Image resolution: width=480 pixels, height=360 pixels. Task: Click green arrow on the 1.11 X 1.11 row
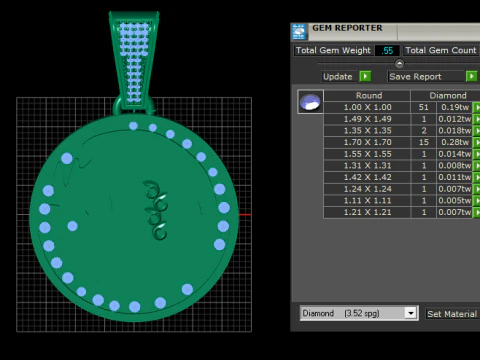pyautogui.click(x=477, y=201)
